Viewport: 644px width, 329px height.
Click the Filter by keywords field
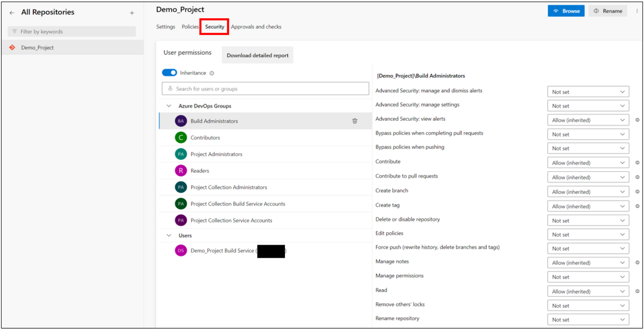72,32
